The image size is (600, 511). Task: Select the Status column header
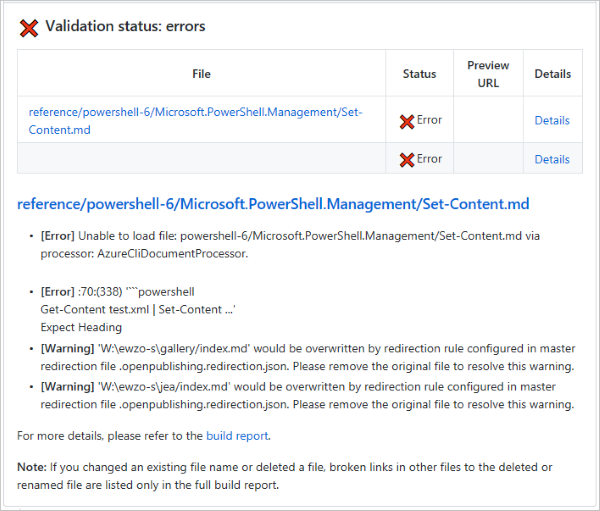pyautogui.click(x=419, y=74)
